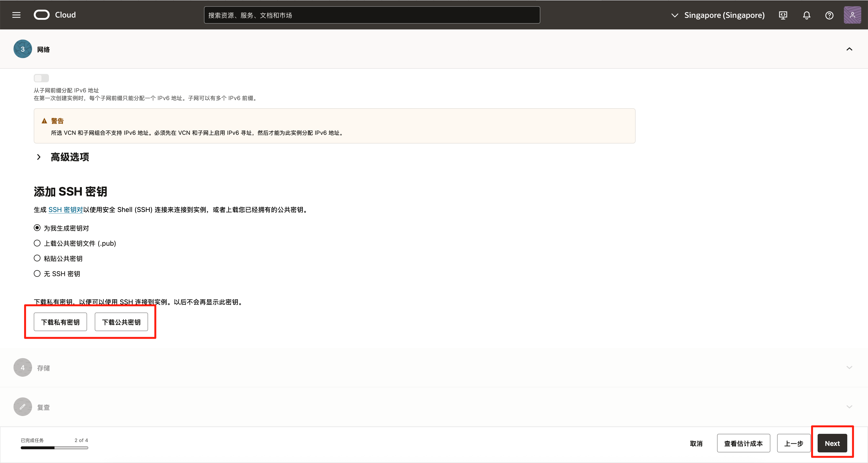This screenshot has width=868, height=463.
Task: Click the 下载私有密钥 button
Action: 60,322
